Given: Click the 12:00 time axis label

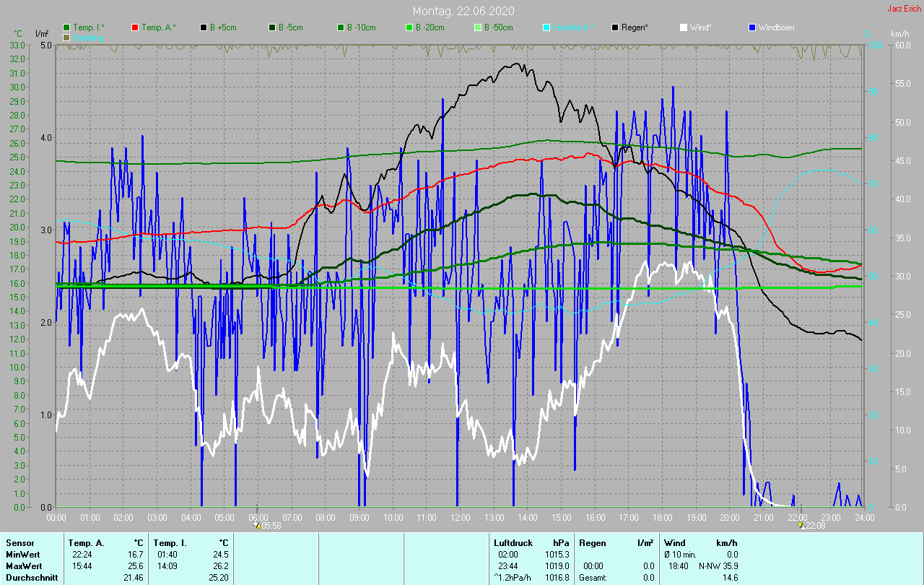Looking at the screenshot, I should pos(461,517).
